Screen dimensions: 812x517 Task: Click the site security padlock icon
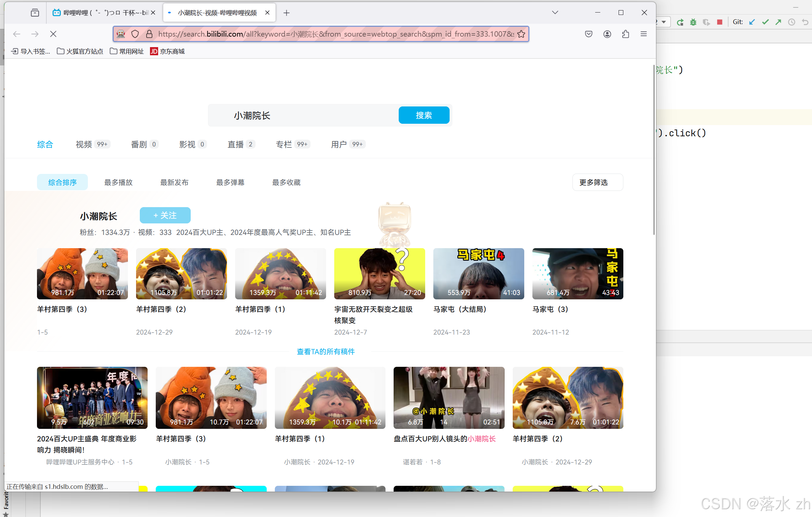149,34
